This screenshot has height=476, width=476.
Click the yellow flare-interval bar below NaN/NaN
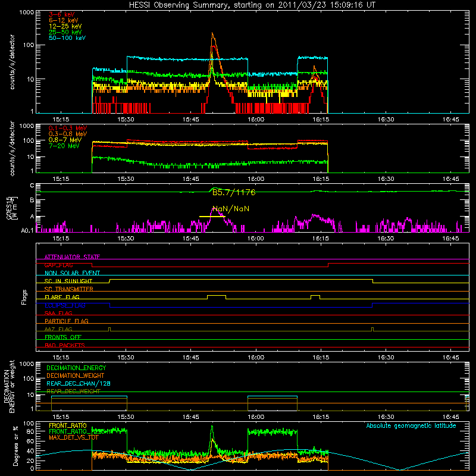[212, 217]
